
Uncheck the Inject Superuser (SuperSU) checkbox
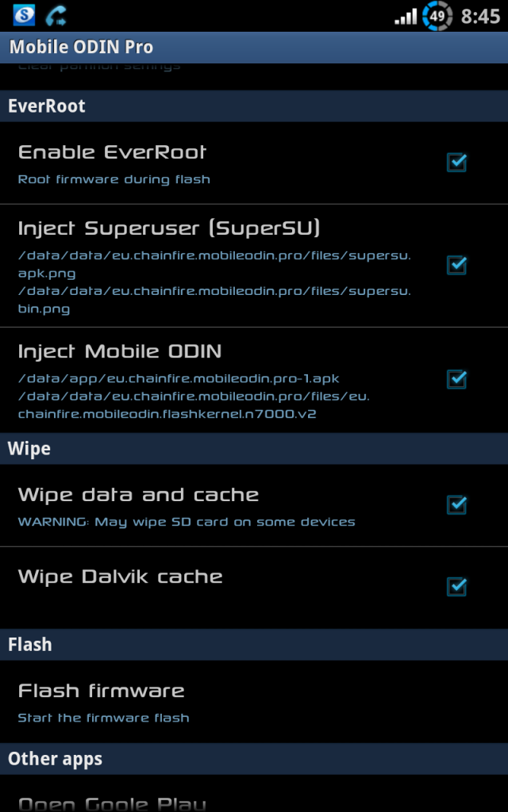456,265
